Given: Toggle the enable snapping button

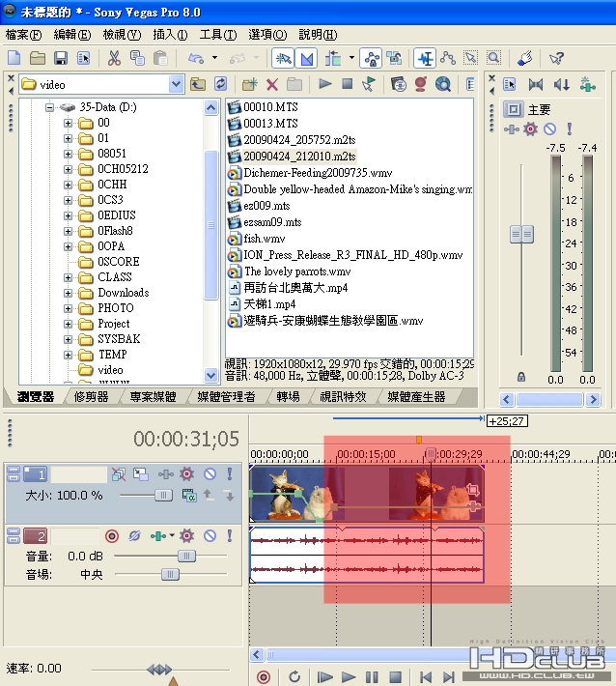Looking at the screenshot, I should pyautogui.click(x=283, y=58).
